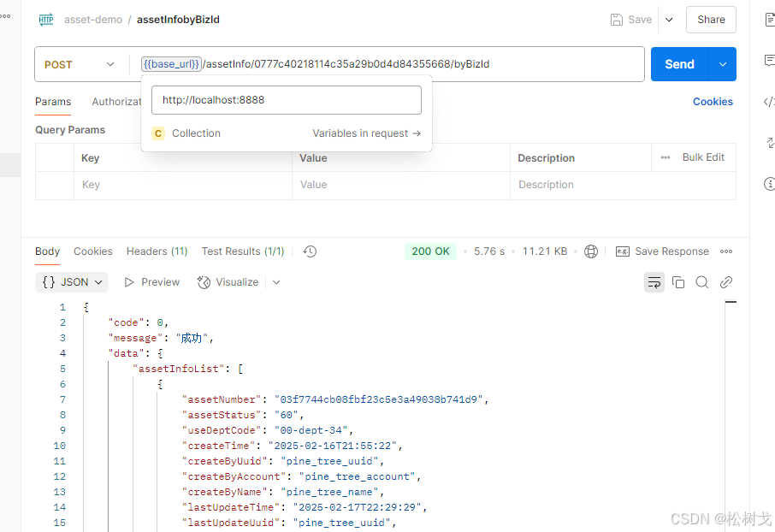
Task: Click line number 5 in response gutter
Action: pyautogui.click(x=62, y=369)
